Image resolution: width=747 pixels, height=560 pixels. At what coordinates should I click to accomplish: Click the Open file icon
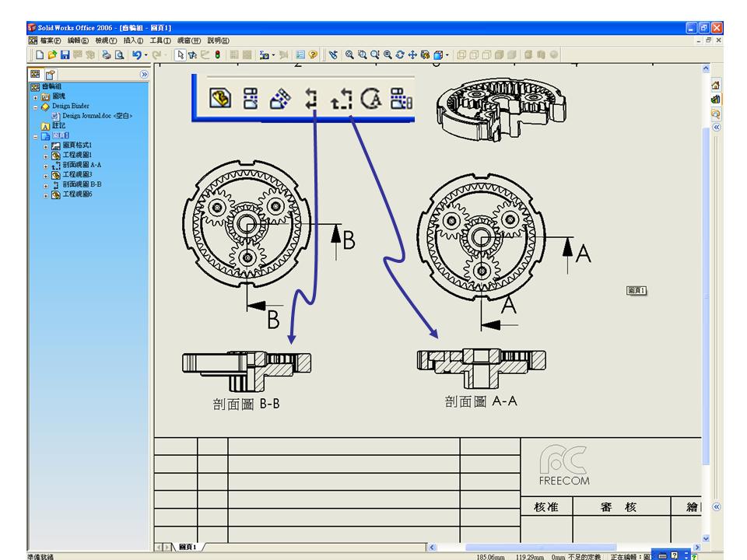tap(52, 54)
